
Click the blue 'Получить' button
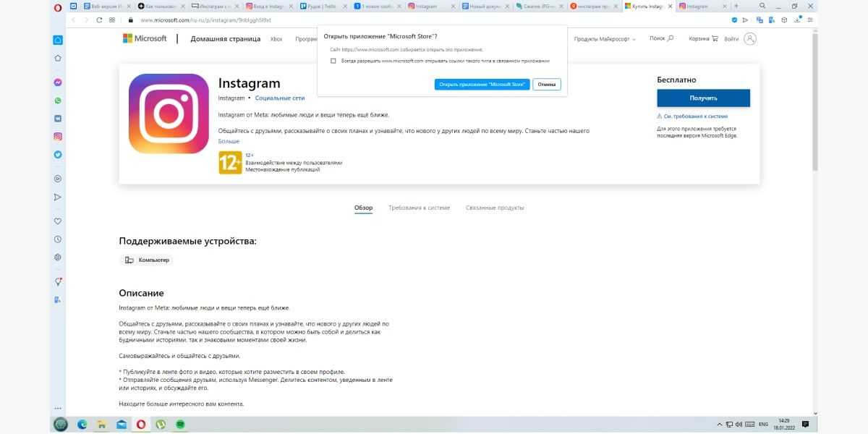tap(703, 98)
